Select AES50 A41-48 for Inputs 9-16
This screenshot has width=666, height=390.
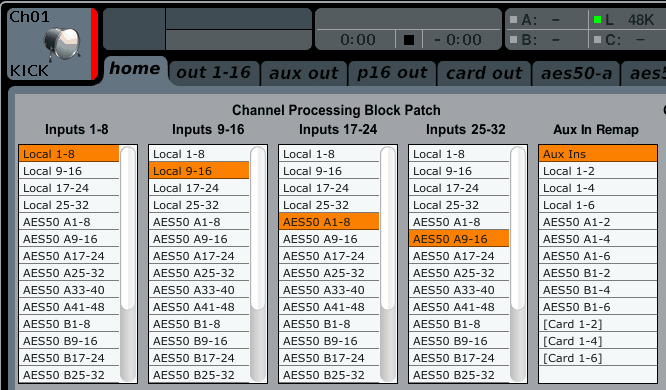tap(199, 307)
